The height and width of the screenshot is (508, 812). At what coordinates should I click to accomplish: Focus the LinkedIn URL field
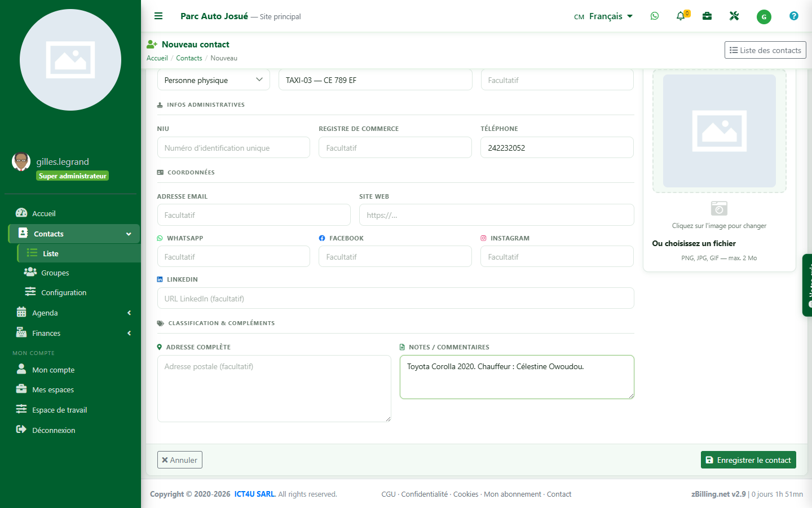pos(396,299)
